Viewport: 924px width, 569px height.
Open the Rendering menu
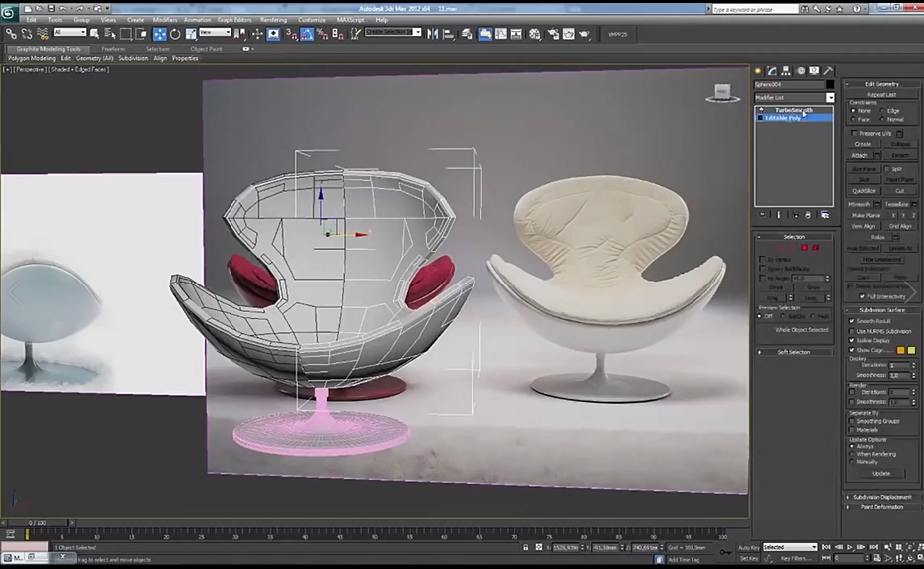(x=274, y=19)
